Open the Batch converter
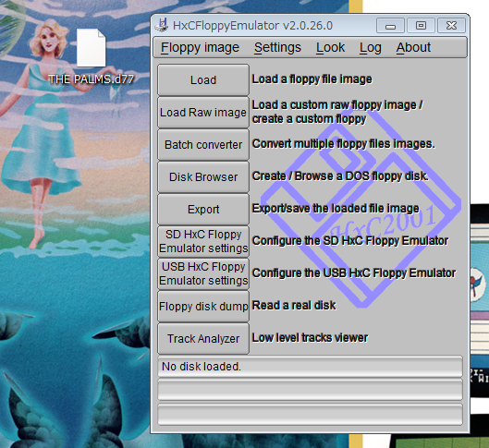The height and width of the screenshot is (448, 489). [203, 145]
